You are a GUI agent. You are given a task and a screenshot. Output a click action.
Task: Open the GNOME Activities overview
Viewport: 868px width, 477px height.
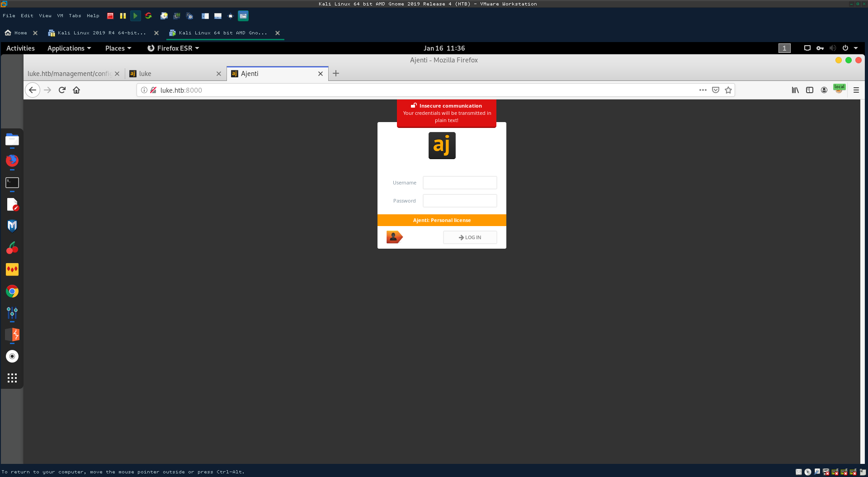20,48
